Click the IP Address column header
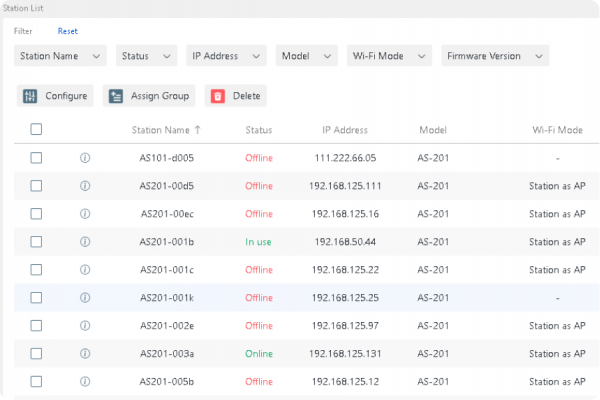 (345, 130)
